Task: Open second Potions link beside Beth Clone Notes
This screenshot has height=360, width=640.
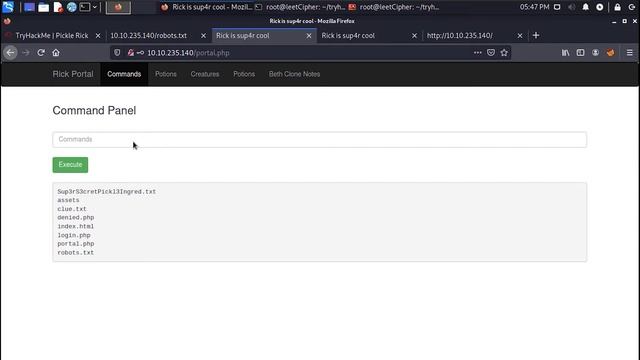Action: [x=244, y=74]
